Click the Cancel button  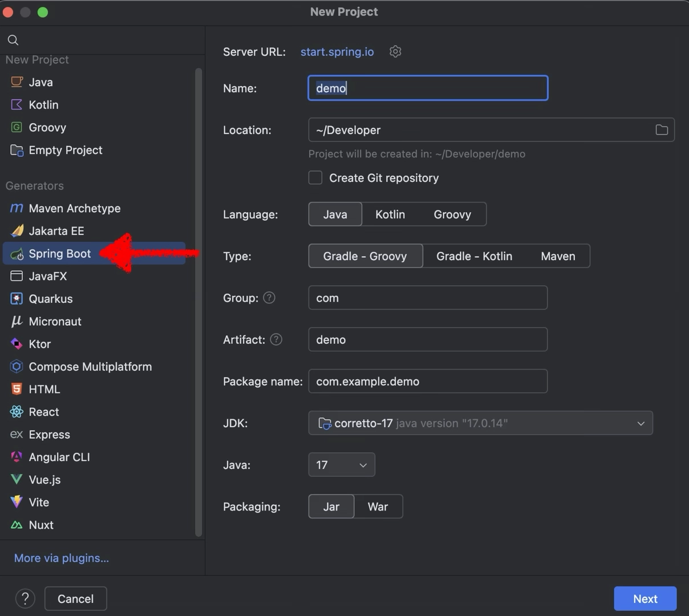pos(76,599)
